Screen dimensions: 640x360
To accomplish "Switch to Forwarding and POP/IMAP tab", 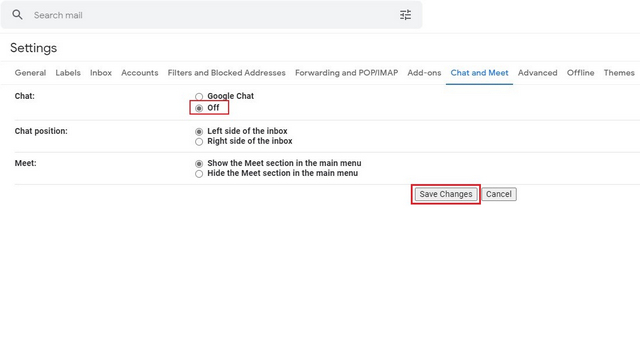I will pyautogui.click(x=347, y=73).
